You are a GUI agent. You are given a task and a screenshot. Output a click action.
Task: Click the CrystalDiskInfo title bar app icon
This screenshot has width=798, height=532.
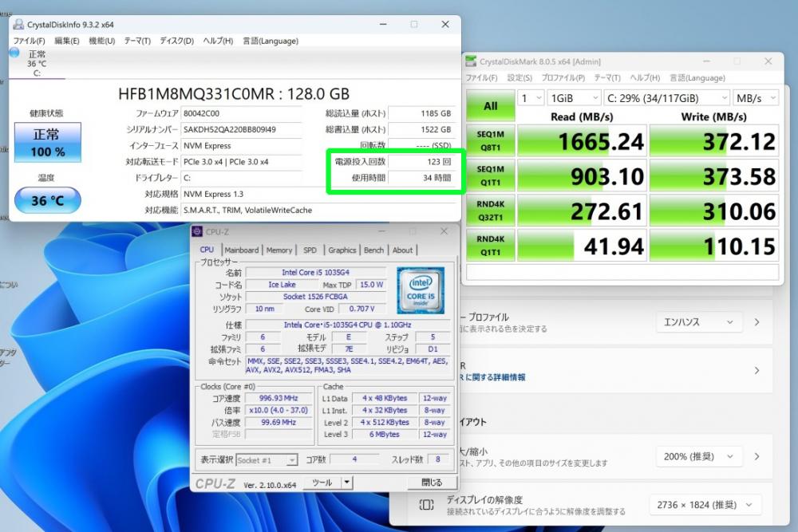tap(19, 25)
